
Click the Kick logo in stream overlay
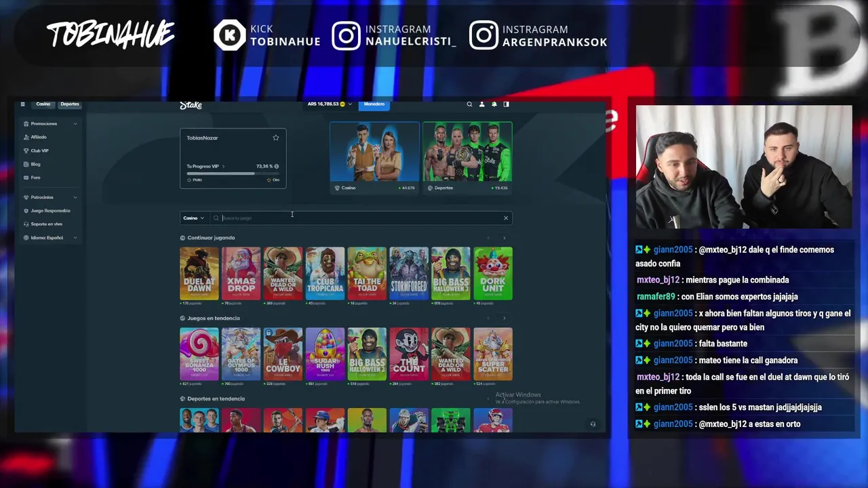pyautogui.click(x=229, y=35)
